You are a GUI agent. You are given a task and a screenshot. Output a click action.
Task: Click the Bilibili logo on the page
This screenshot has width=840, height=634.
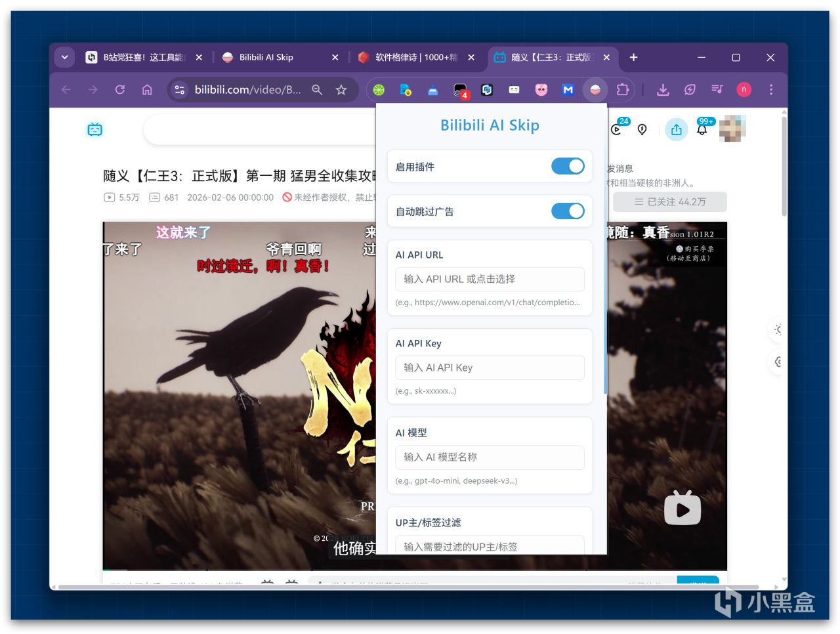95,129
